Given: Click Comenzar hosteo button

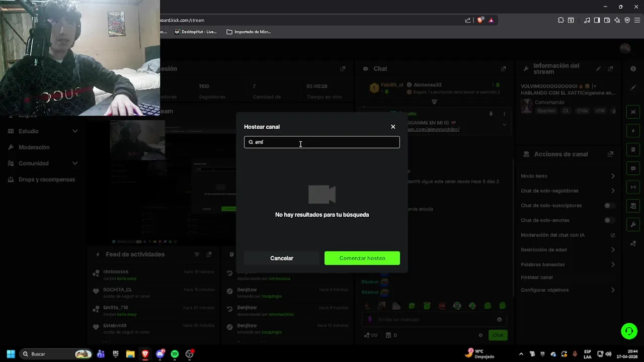Looking at the screenshot, I should click(x=362, y=258).
